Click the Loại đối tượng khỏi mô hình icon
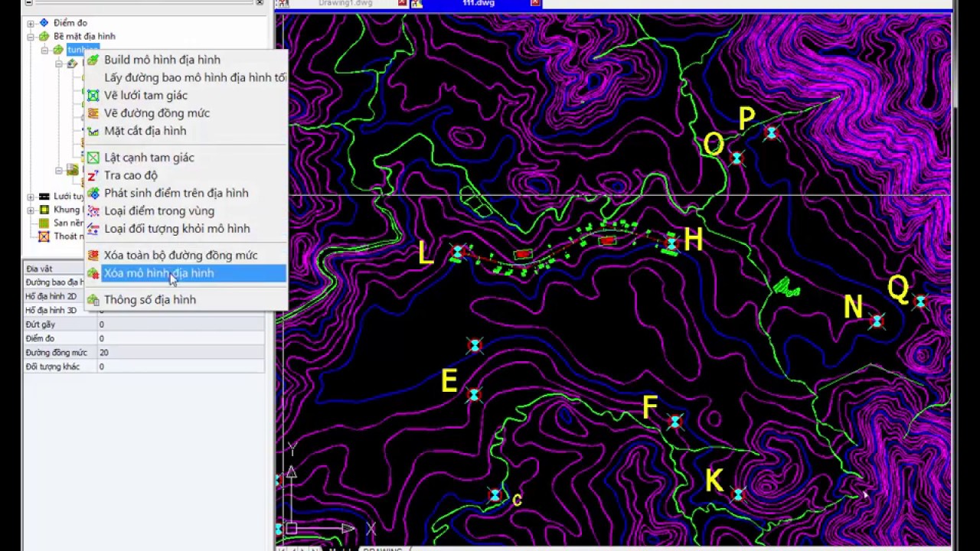This screenshot has width=980, height=551. pyautogui.click(x=93, y=228)
